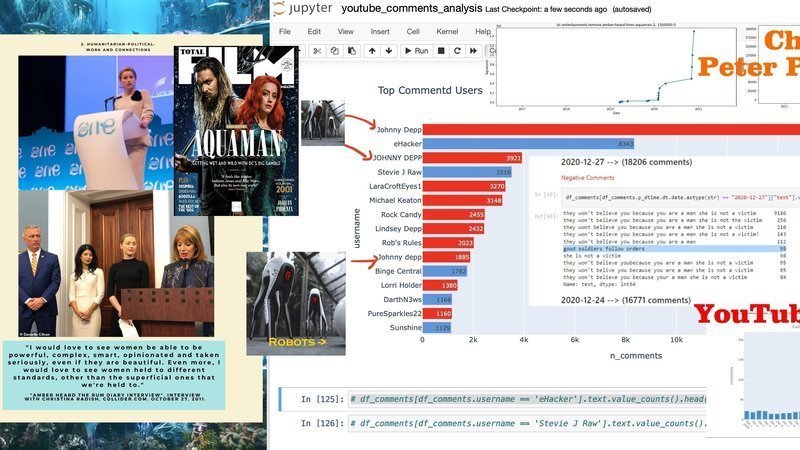Move the cell down with the arrow icon
800x450 pixels.
click(388, 50)
